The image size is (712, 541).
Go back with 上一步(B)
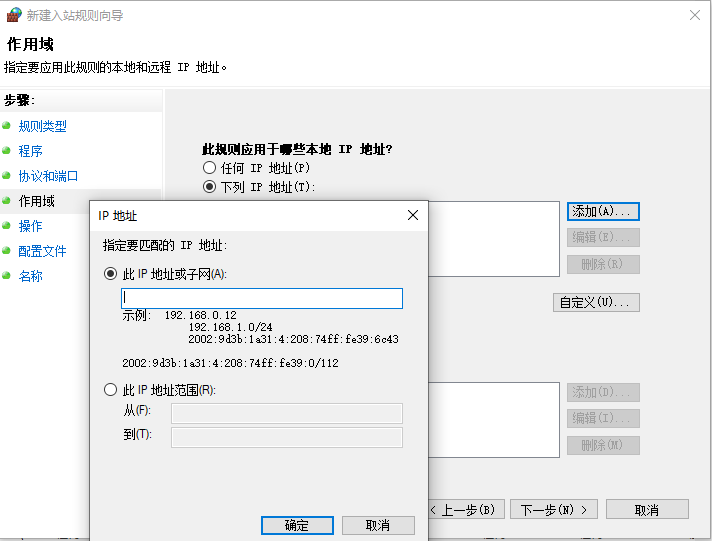click(467, 509)
